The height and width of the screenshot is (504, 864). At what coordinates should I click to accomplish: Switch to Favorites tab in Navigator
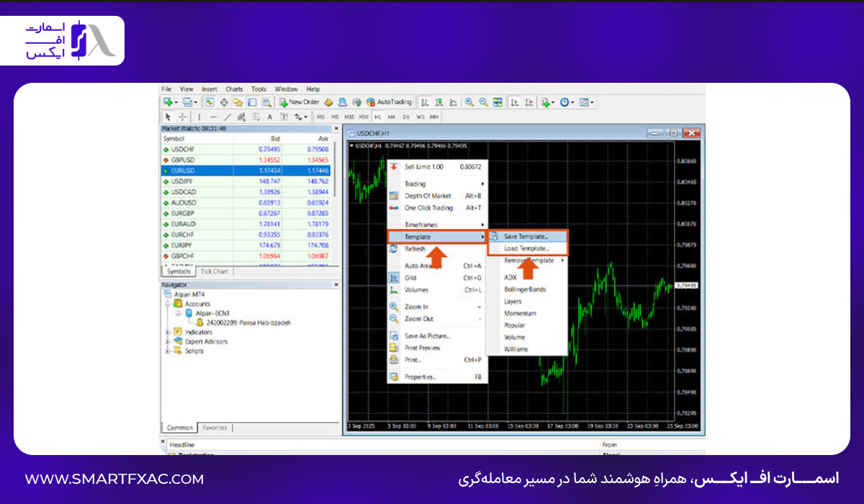[x=215, y=428]
